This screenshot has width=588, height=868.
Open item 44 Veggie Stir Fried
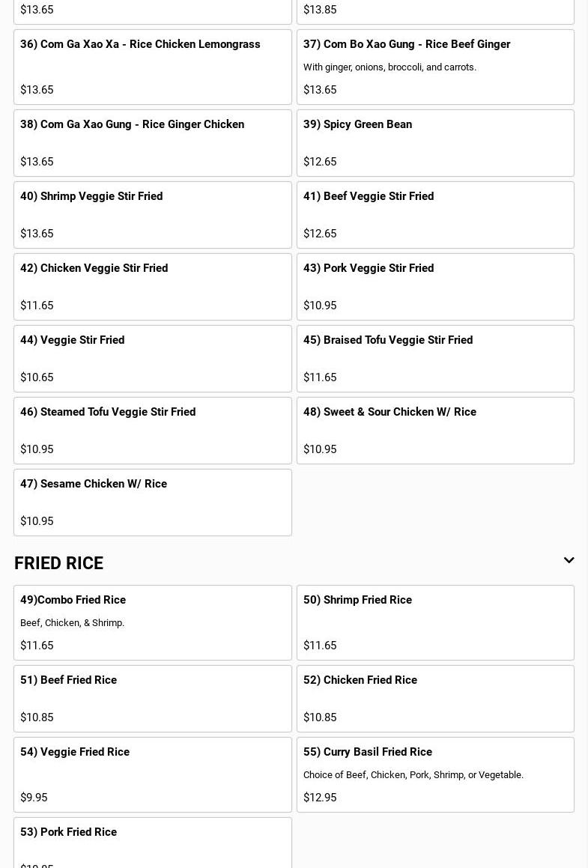pyautogui.click(x=152, y=358)
